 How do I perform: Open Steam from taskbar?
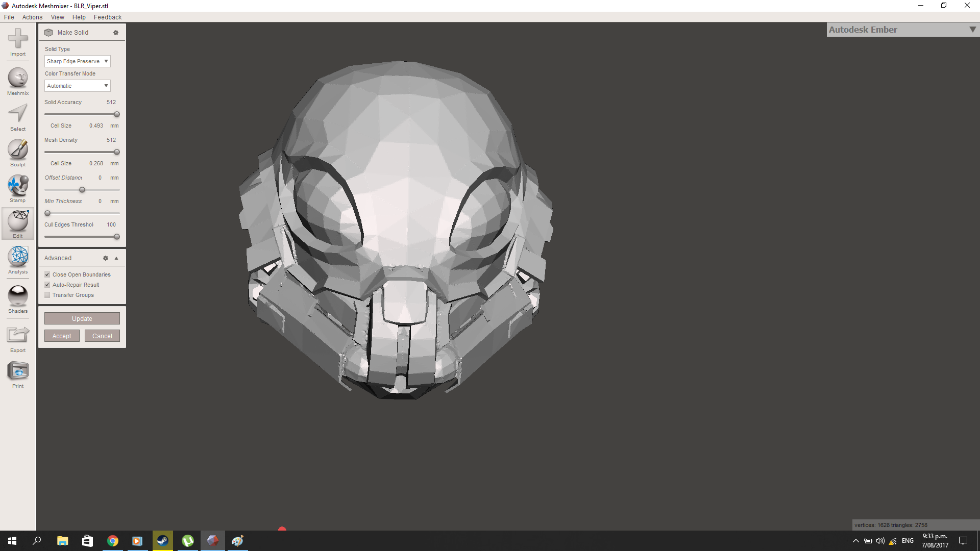coord(162,541)
